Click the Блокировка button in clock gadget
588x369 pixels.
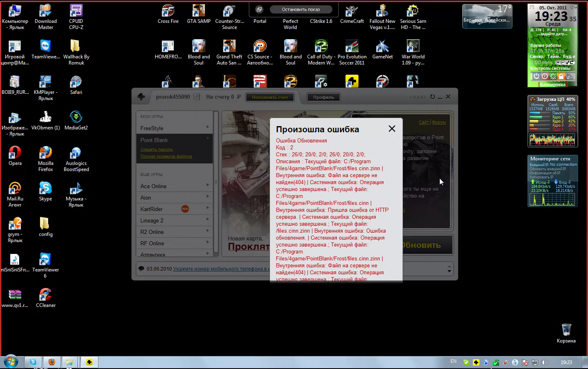pyautogui.click(x=552, y=84)
